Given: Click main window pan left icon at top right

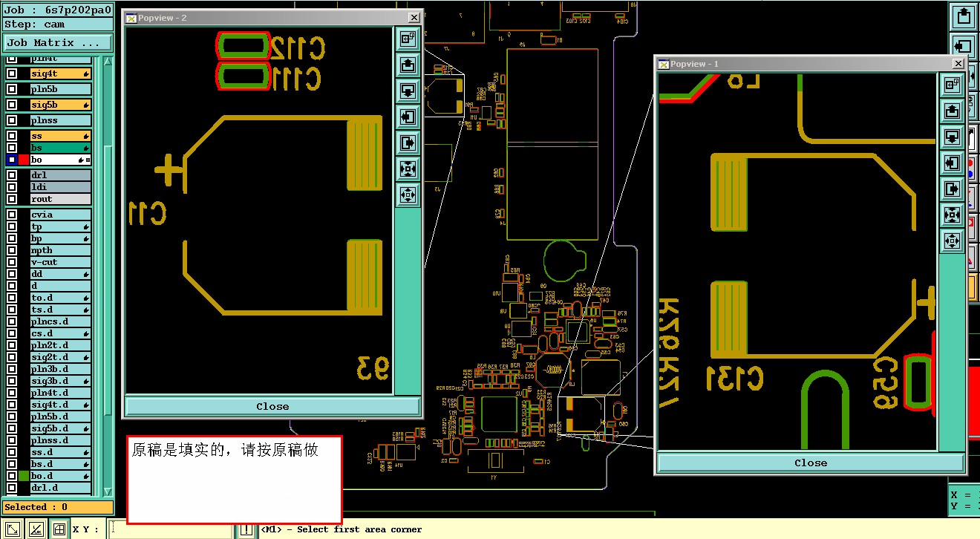Looking at the screenshot, I should click(x=964, y=47).
